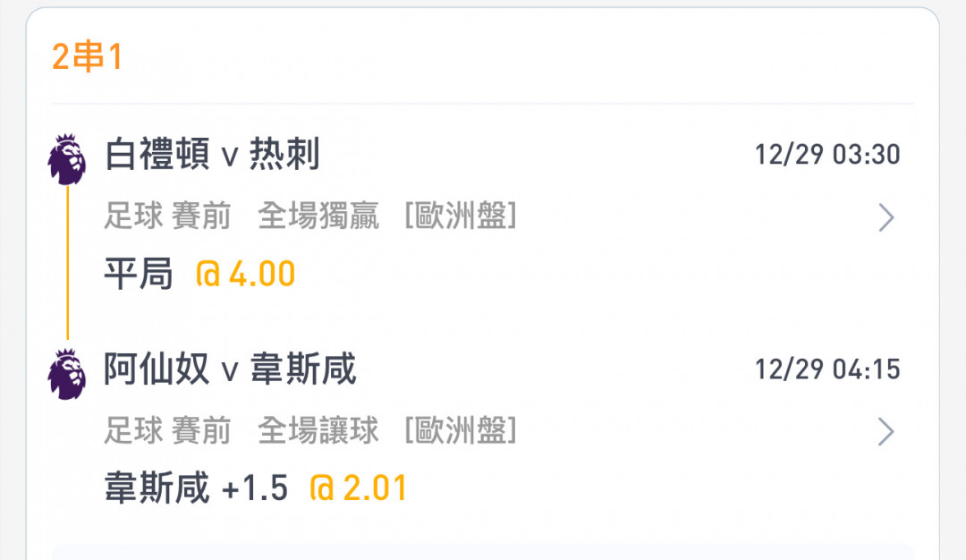Click the orange line connecting the two matches
Image resolution: width=966 pixels, height=560 pixels.
pos(67,266)
